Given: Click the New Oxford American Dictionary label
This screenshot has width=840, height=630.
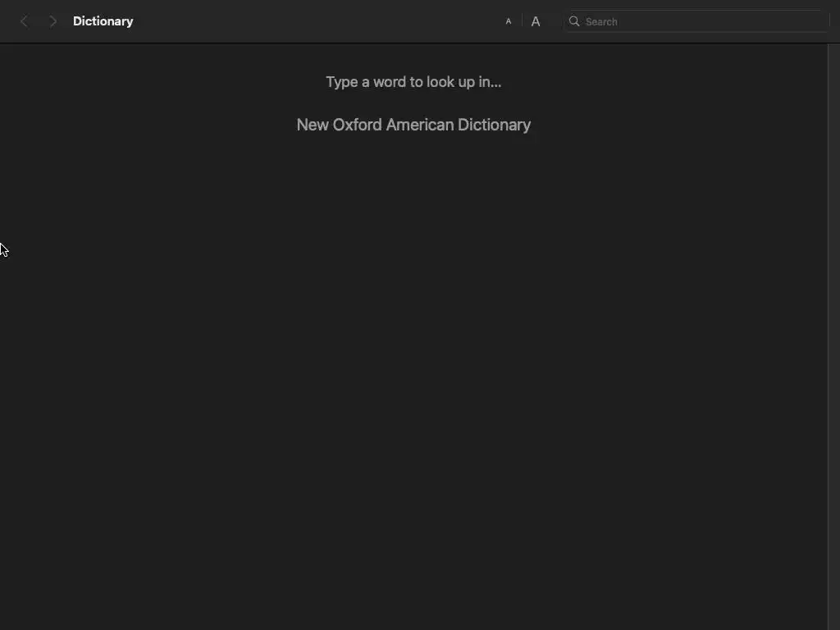Looking at the screenshot, I should pos(413,125).
